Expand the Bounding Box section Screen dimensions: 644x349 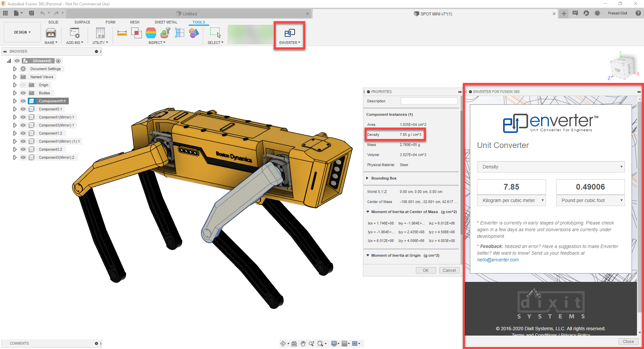click(x=368, y=178)
